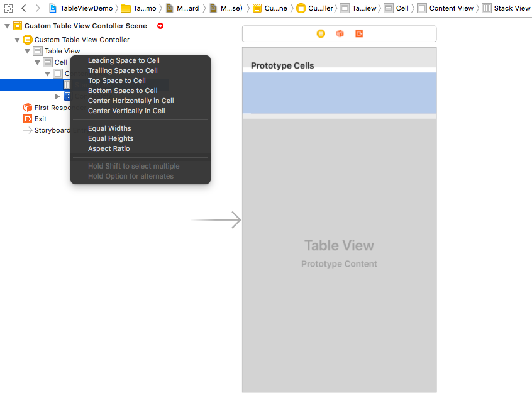Select the highlighted prototype cell on canvas

click(339, 93)
